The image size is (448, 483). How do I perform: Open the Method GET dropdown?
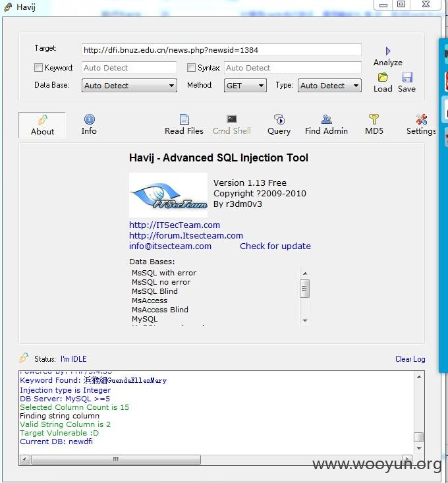[245, 85]
